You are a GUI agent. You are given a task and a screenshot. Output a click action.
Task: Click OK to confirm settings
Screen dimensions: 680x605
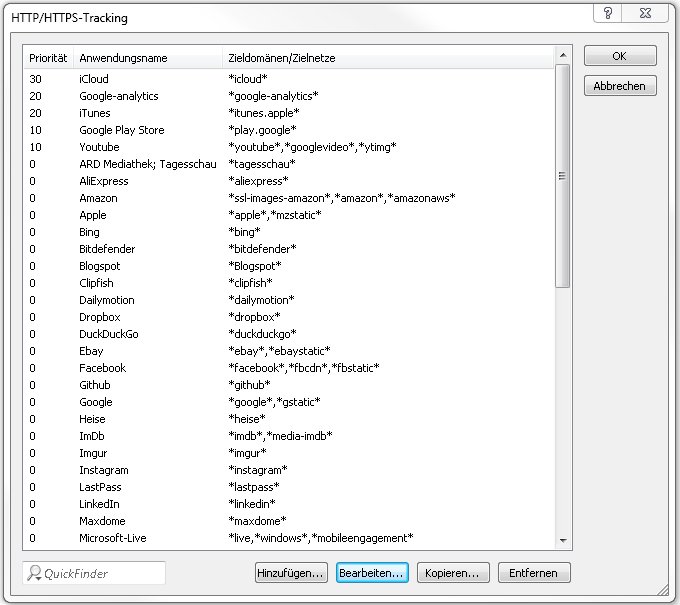click(620, 56)
